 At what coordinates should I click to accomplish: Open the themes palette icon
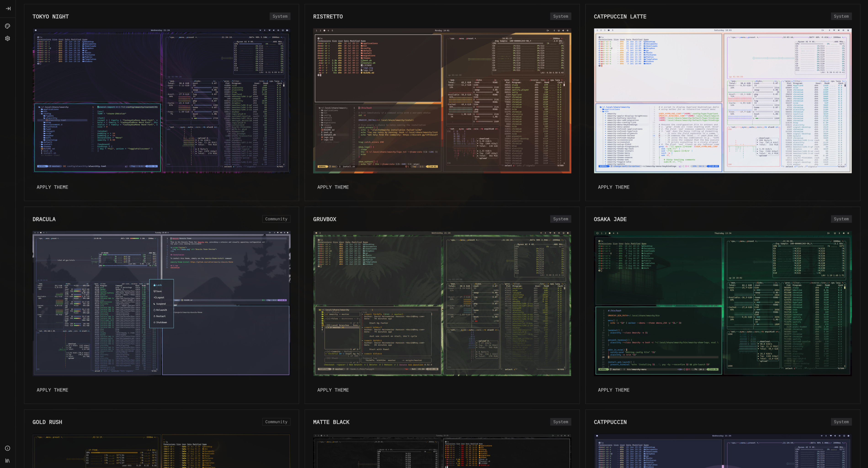[7, 26]
